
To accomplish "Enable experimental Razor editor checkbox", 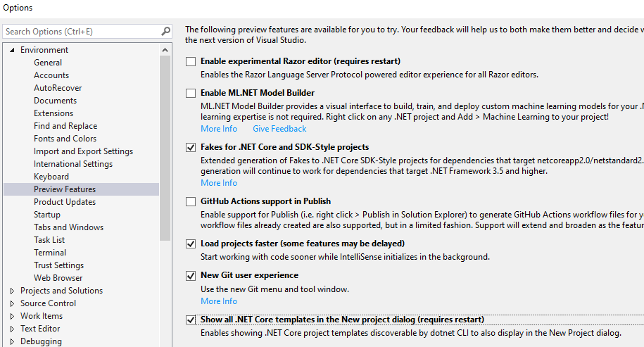I will 191,61.
